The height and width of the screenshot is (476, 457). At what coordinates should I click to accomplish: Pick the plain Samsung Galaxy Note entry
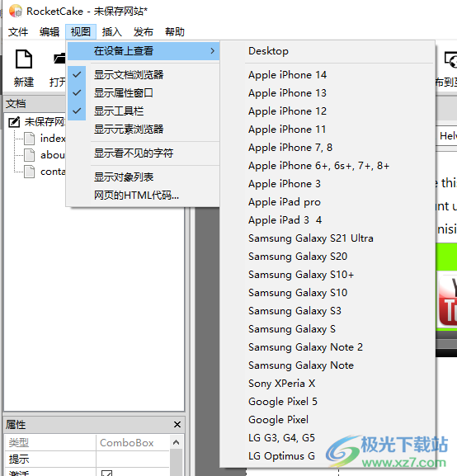pyautogui.click(x=327, y=365)
